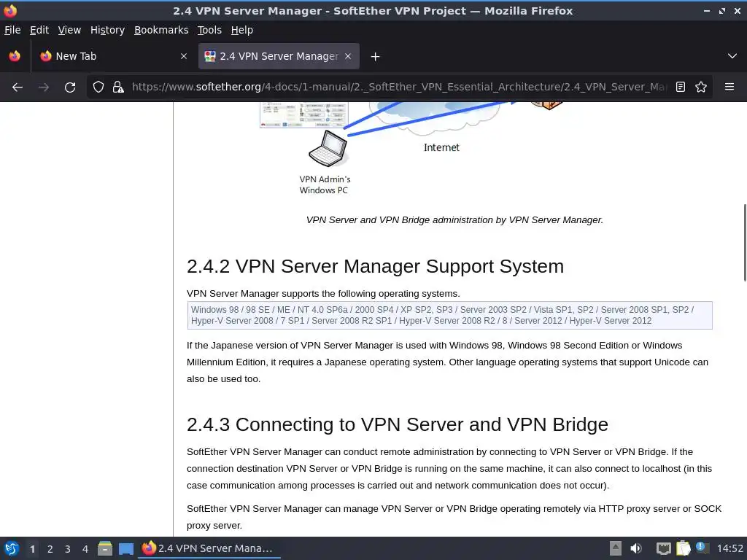This screenshot has height=560, width=747.
Task: Click the 2.4.2 VPN Server Manager Support System heading
Action: coord(375,266)
